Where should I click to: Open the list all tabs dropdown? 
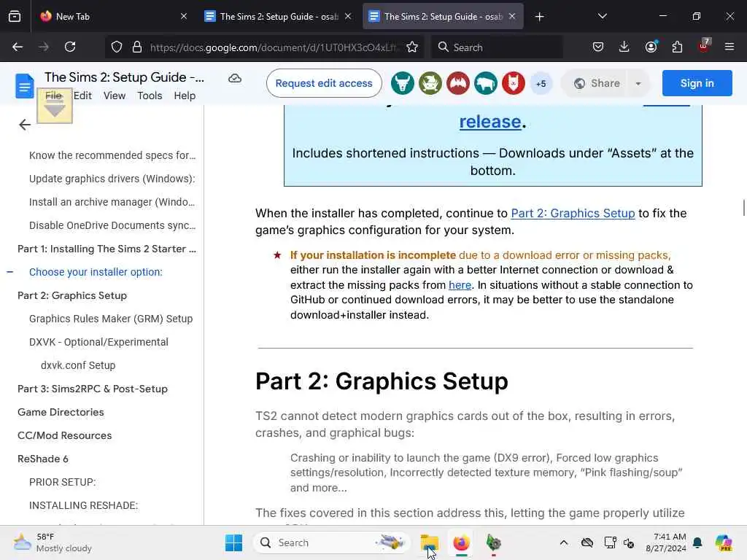coord(602,16)
